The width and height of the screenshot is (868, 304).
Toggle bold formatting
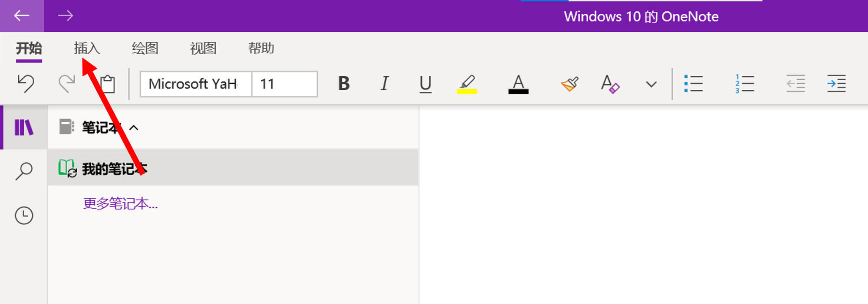[x=344, y=83]
